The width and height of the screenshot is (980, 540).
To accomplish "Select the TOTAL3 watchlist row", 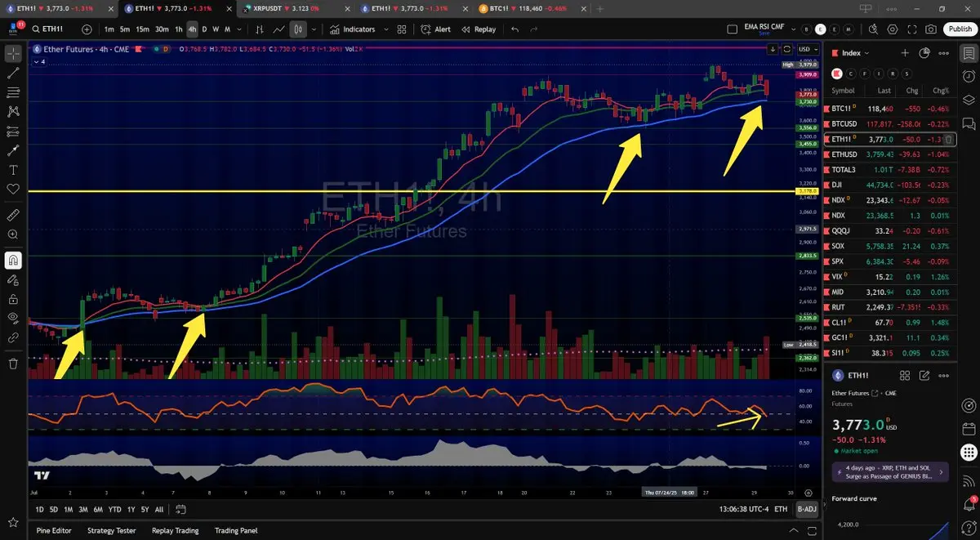I will [889, 170].
